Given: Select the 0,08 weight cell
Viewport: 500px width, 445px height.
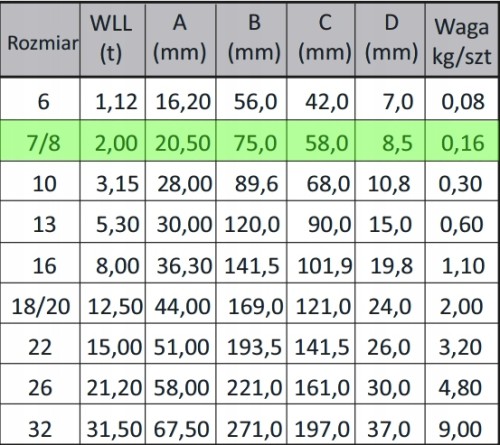Looking at the screenshot, I should 462,99.
